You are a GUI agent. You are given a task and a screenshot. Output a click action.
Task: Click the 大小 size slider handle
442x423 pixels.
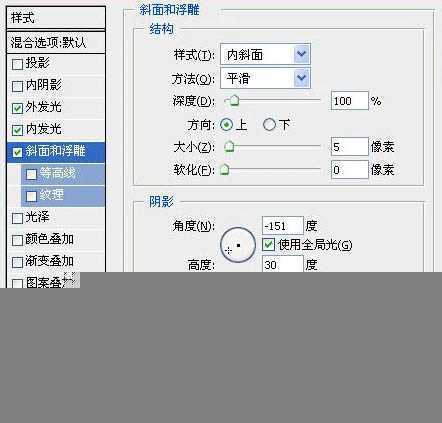[229, 146]
